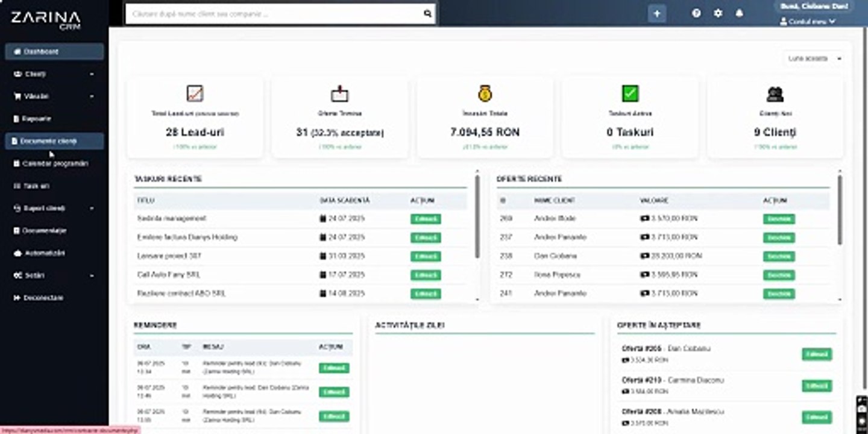Edit the Ședința management task
Viewport: 868px width, 434px height.
tap(426, 219)
